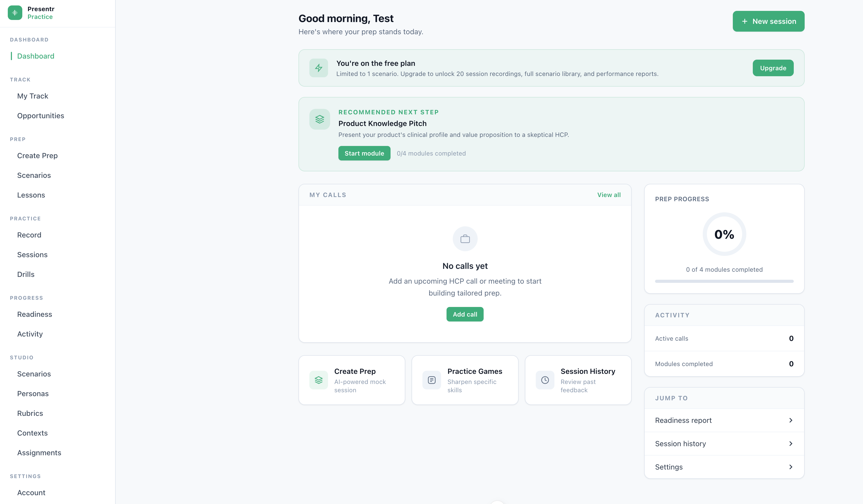Open the Dashboard sidebar item
The height and width of the screenshot is (504, 863).
[36, 56]
